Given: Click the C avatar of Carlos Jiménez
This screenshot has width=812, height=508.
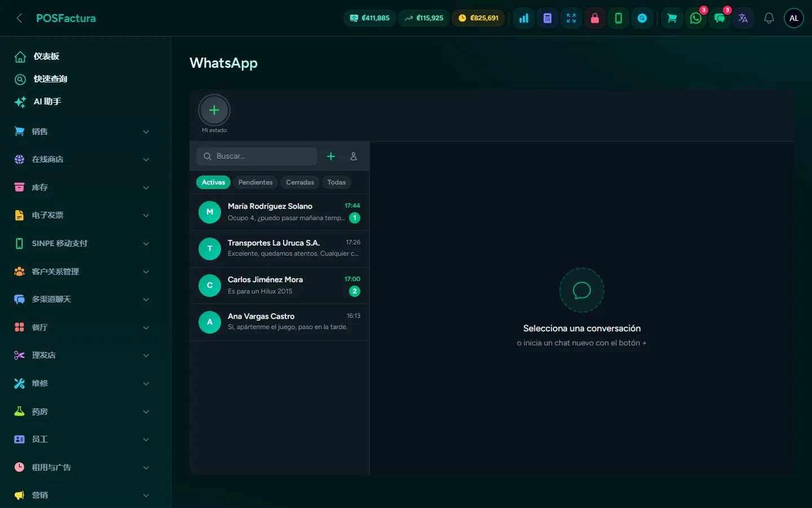Looking at the screenshot, I should point(210,286).
